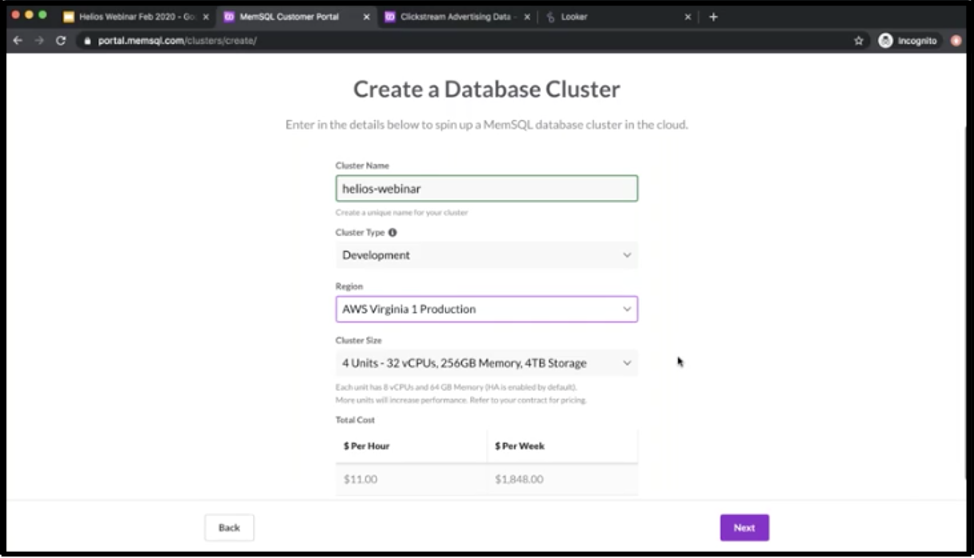This screenshot has width=974, height=558.
Task: Open the Cluster Size dropdown
Action: (x=486, y=363)
